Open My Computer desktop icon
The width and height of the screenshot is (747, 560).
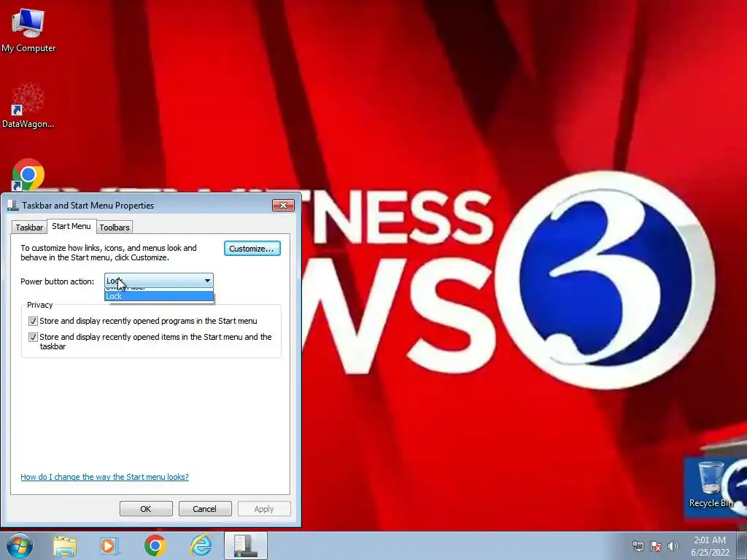tap(28, 29)
